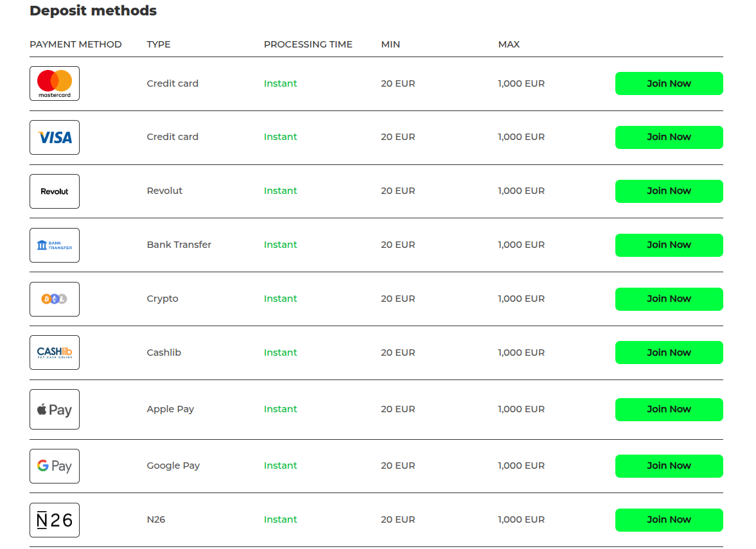
Task: Click the Google Pay logo
Action: click(55, 466)
